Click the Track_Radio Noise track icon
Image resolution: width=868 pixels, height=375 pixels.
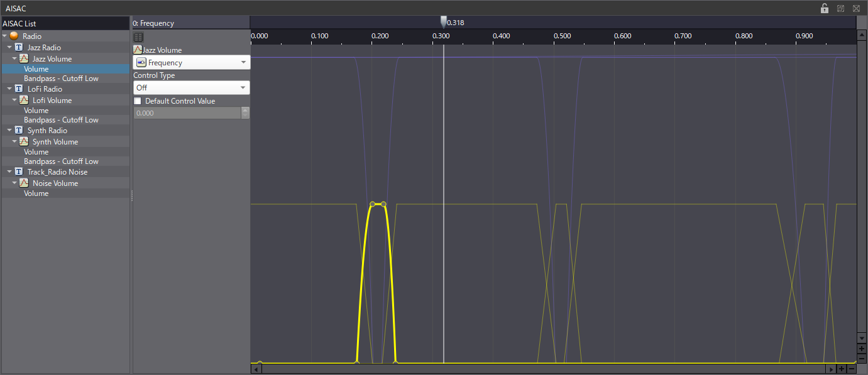(19, 172)
